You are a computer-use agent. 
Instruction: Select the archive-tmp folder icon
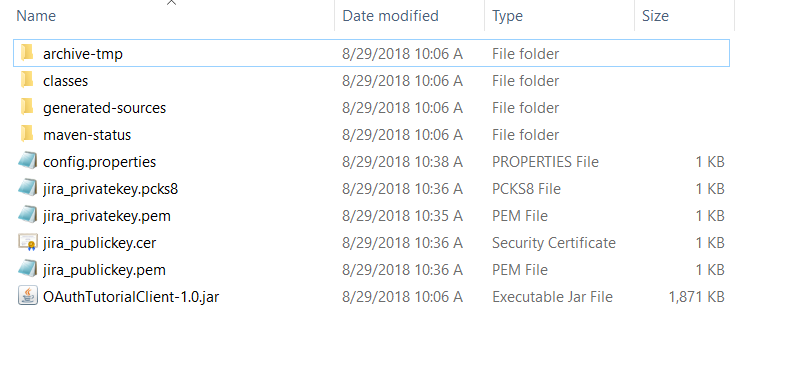[x=27, y=53]
